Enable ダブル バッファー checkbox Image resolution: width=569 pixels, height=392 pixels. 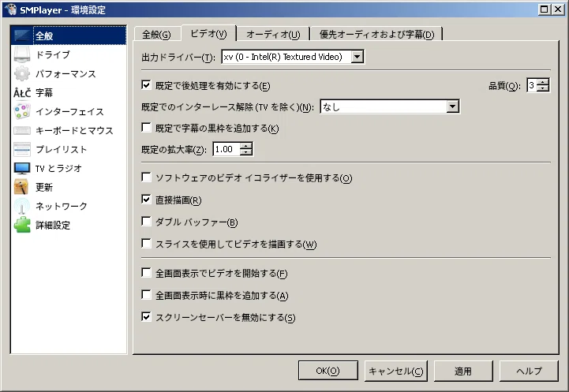(146, 221)
